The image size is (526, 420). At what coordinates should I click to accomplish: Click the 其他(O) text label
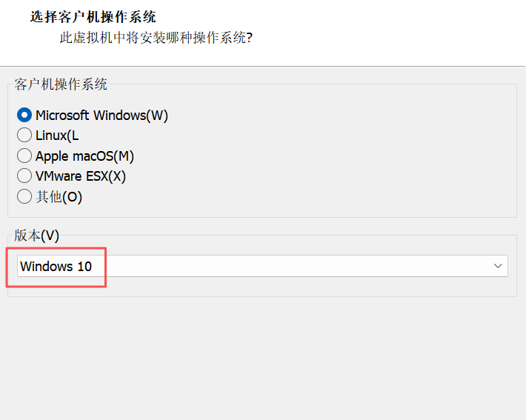pos(59,196)
